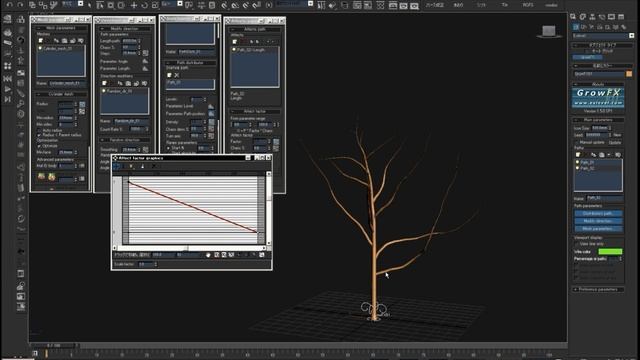Click the add new icon under Meshes list
Viewport: 640px width, 360px height.
(x=40, y=40)
